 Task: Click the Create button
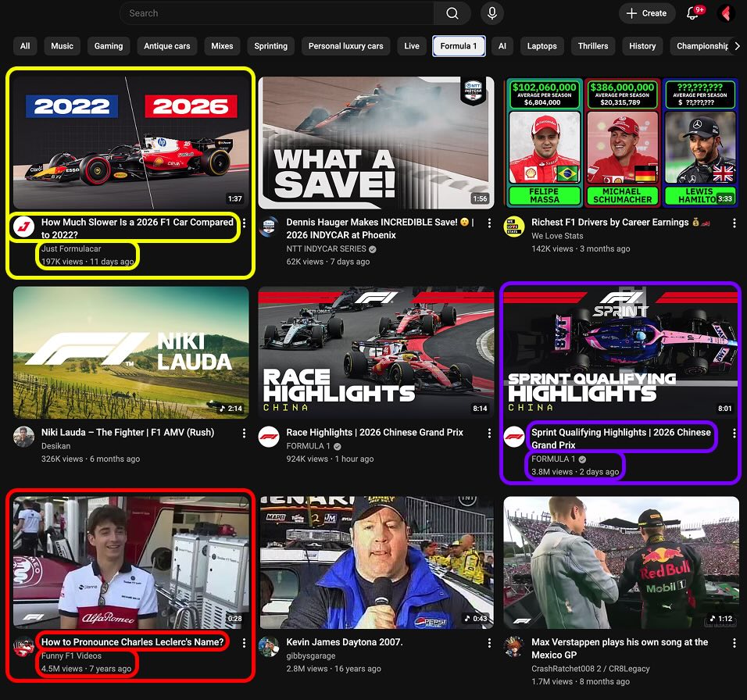[646, 13]
